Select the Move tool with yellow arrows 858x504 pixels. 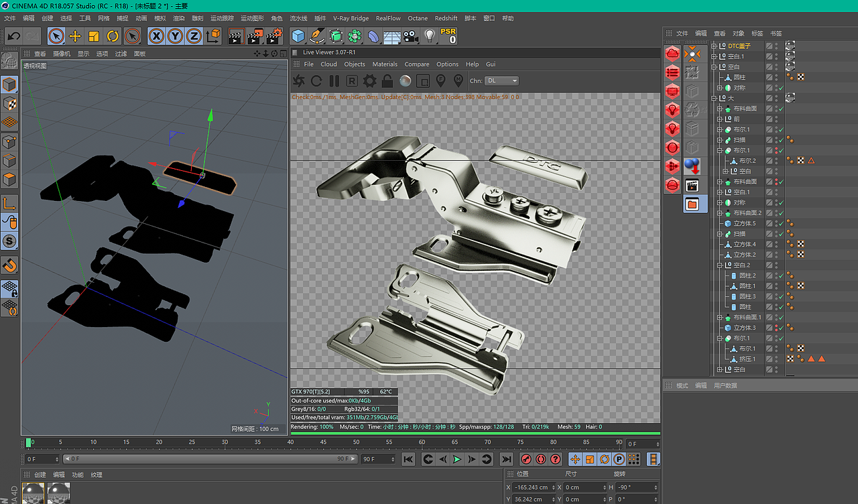tap(75, 36)
